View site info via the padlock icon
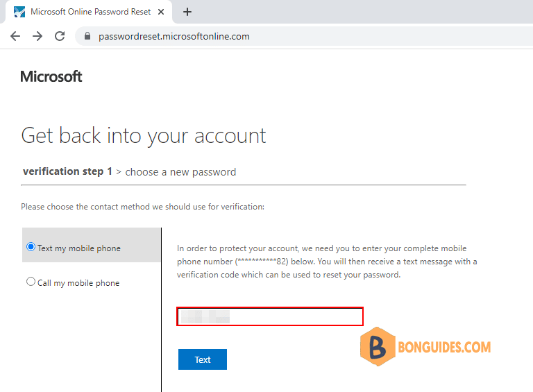This screenshot has width=533, height=392. [x=87, y=36]
